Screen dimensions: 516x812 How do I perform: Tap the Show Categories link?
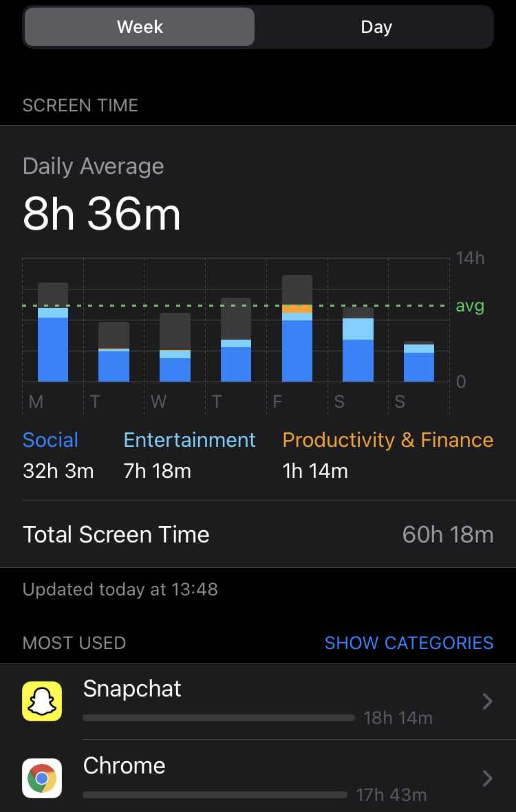[409, 643]
